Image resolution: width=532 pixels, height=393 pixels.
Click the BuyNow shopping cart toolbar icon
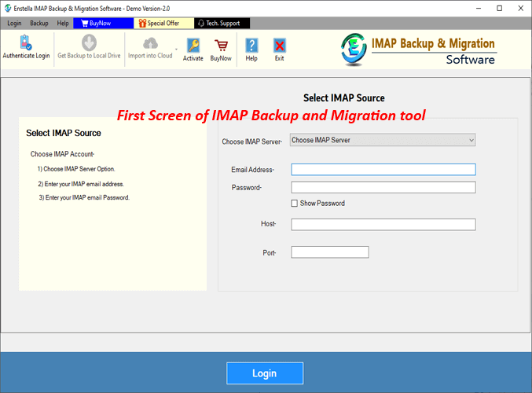pos(221,46)
